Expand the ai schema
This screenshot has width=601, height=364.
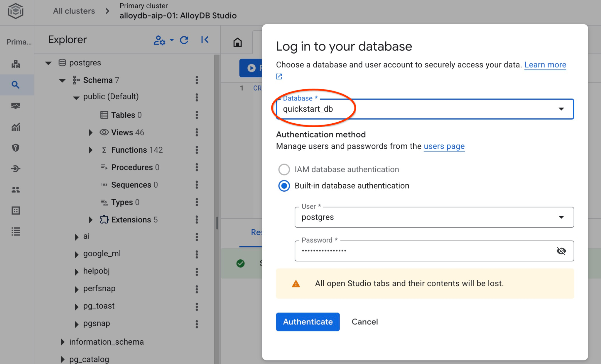coord(76,237)
